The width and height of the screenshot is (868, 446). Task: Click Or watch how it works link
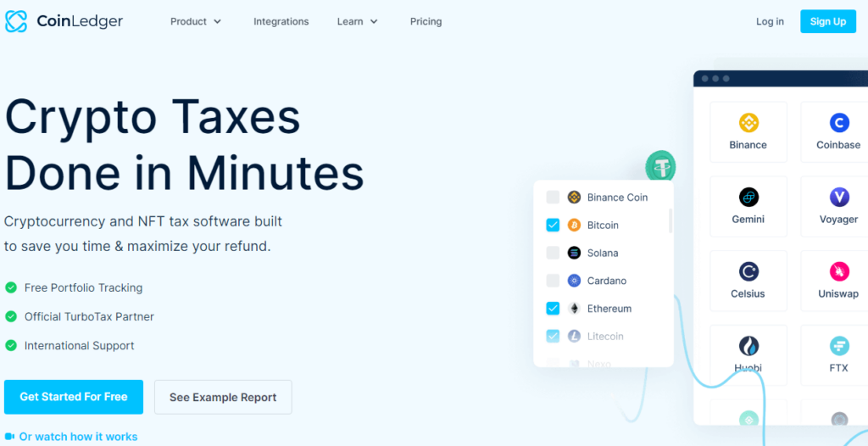78,437
